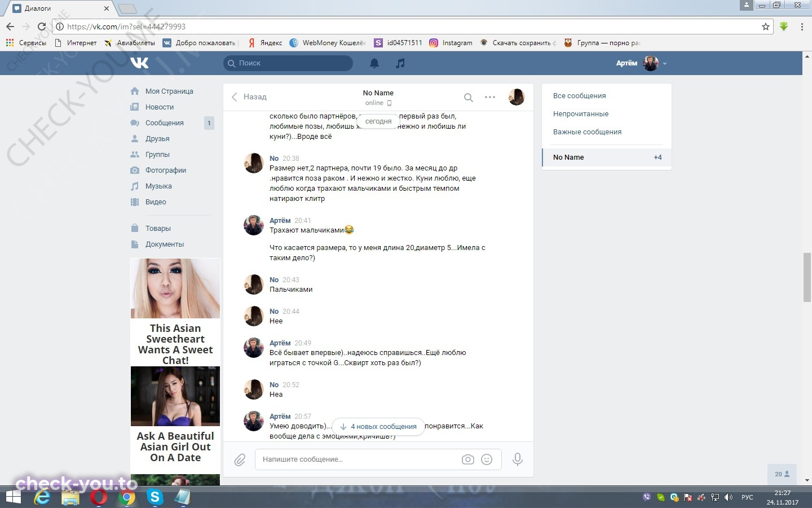Open conversation actions three-dots menu
Screen dimensions: 812x508
(490, 97)
